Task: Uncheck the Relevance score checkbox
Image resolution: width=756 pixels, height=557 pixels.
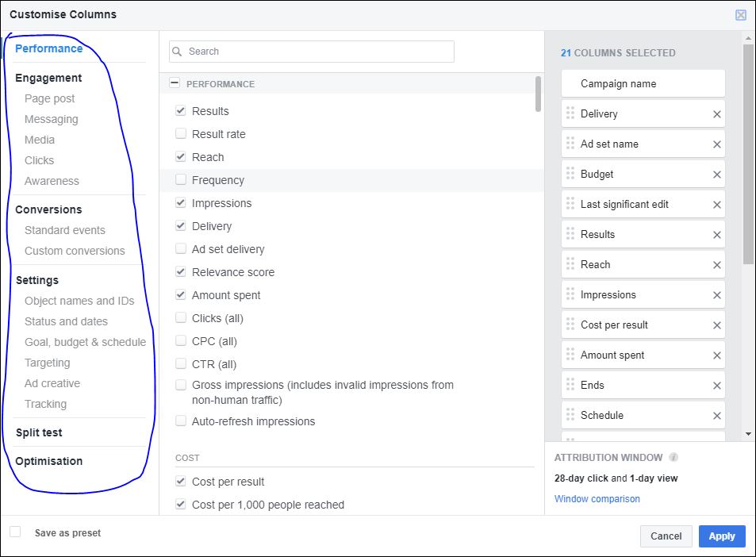Action: 180,272
